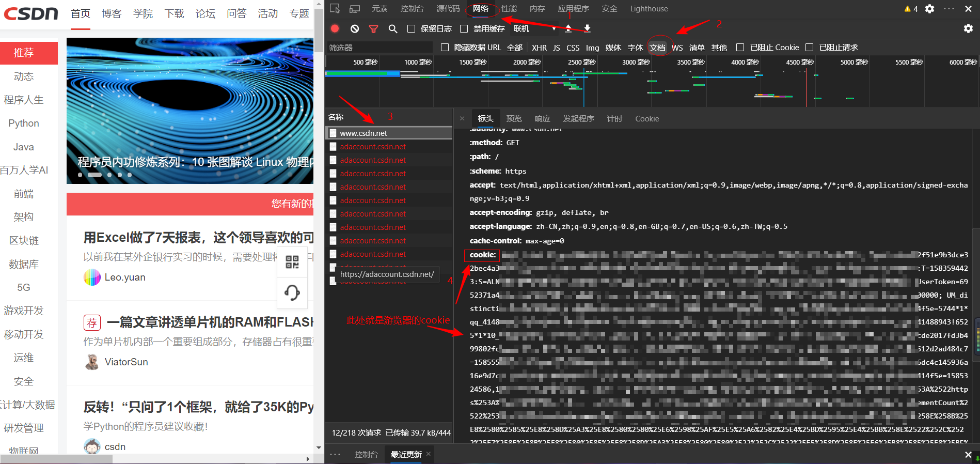The height and width of the screenshot is (464, 980).
Task: Click csdn author avatar icon
Action: tap(92, 446)
